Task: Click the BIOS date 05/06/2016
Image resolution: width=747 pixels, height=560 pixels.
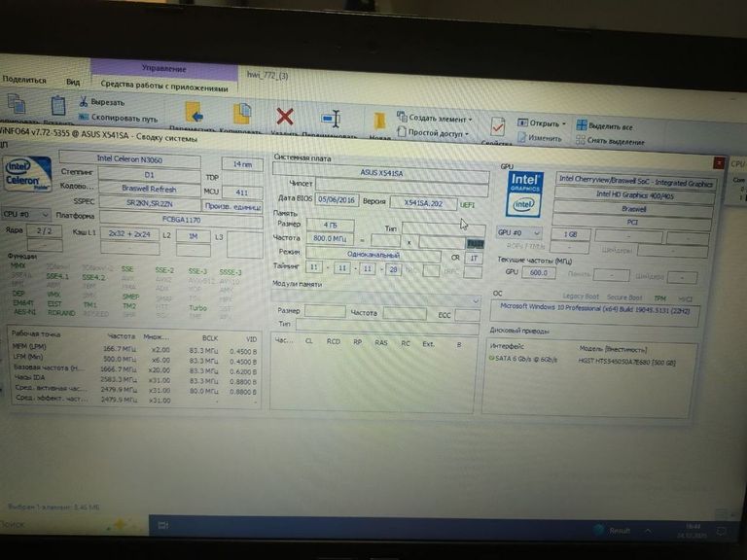Action: [337, 200]
